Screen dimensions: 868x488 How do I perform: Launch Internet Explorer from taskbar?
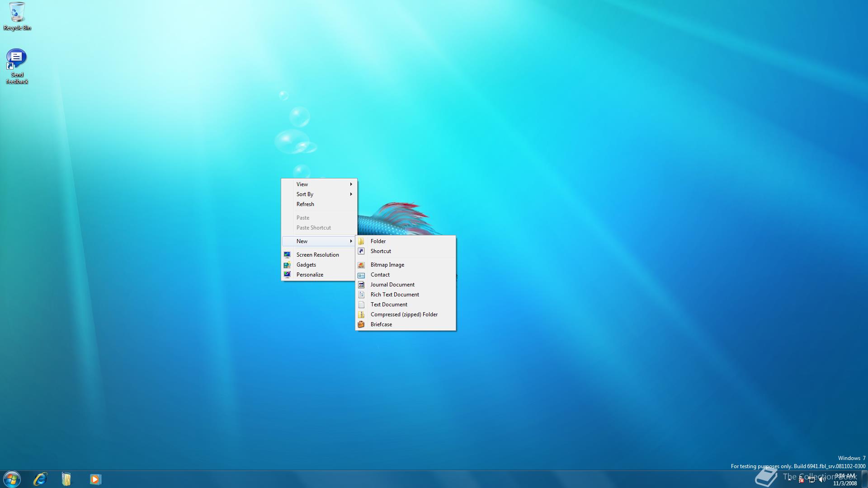40,479
